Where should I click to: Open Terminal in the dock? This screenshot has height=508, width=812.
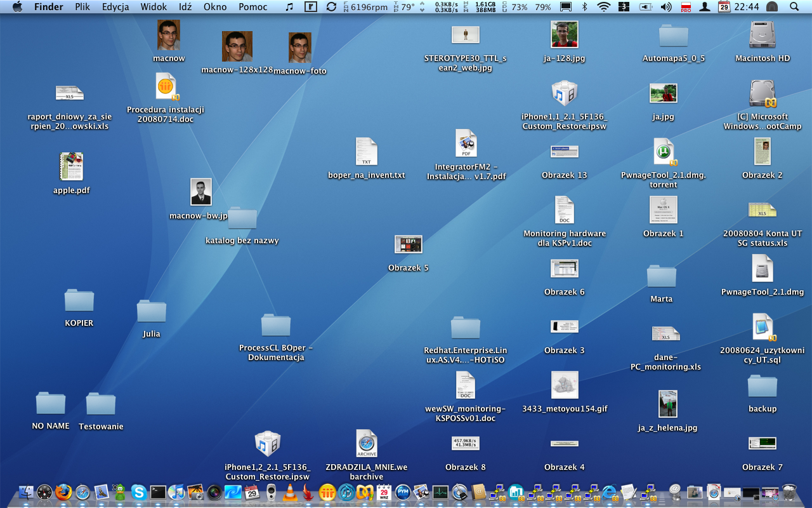pyautogui.click(x=158, y=492)
